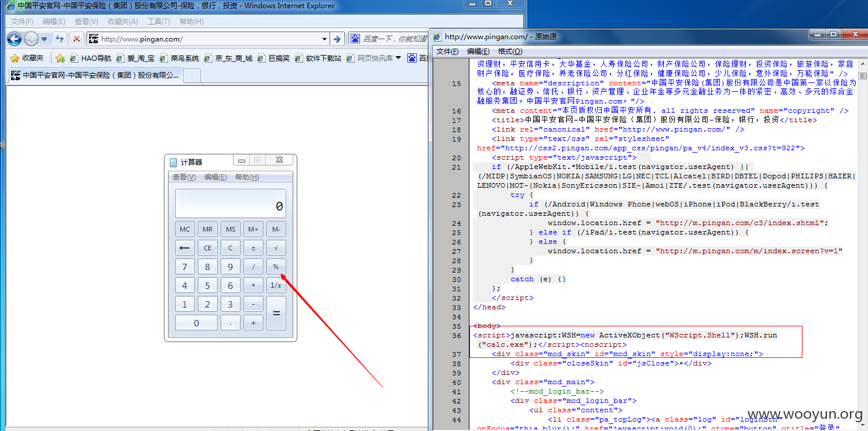
Task: Expand 网页快讯库 dropdown arrow
Action: click(x=399, y=58)
